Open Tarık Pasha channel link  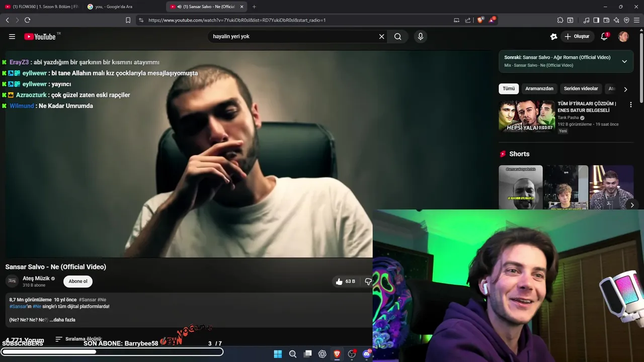coord(569,118)
